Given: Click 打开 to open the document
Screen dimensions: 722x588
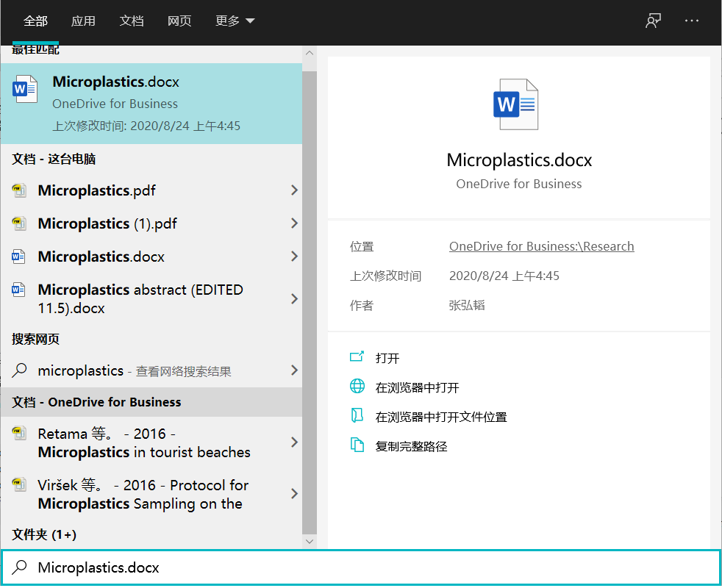Looking at the screenshot, I should 387,358.
